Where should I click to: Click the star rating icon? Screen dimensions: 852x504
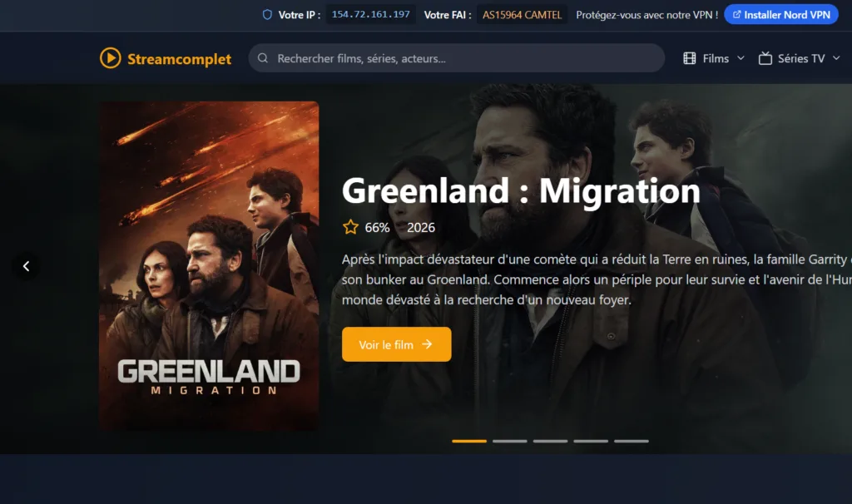[x=350, y=227]
